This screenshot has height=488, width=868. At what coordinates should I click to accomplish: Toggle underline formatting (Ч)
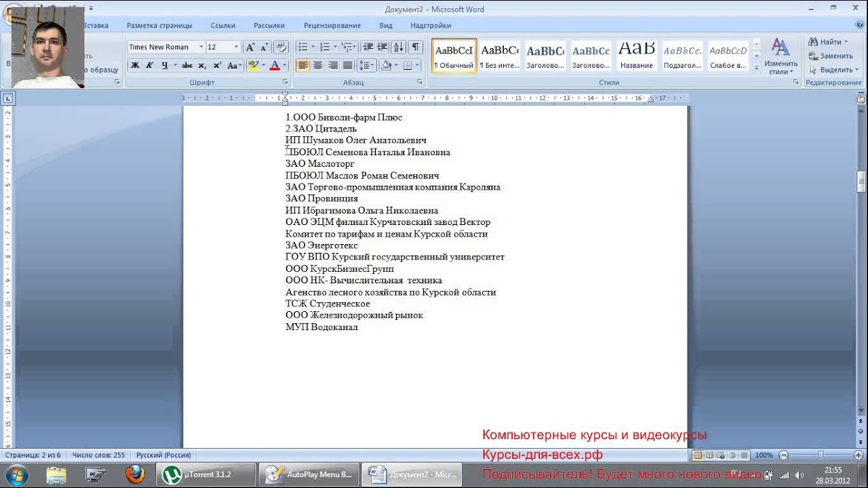click(x=164, y=65)
